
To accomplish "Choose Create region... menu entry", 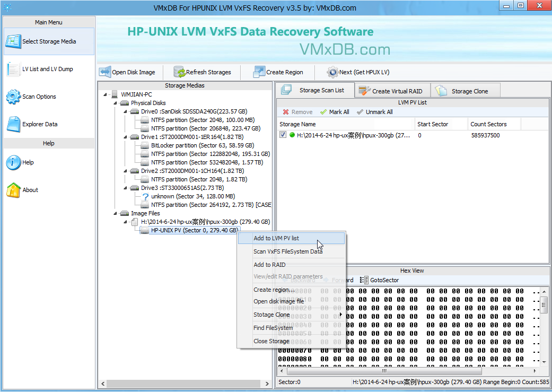I will pos(292,290).
